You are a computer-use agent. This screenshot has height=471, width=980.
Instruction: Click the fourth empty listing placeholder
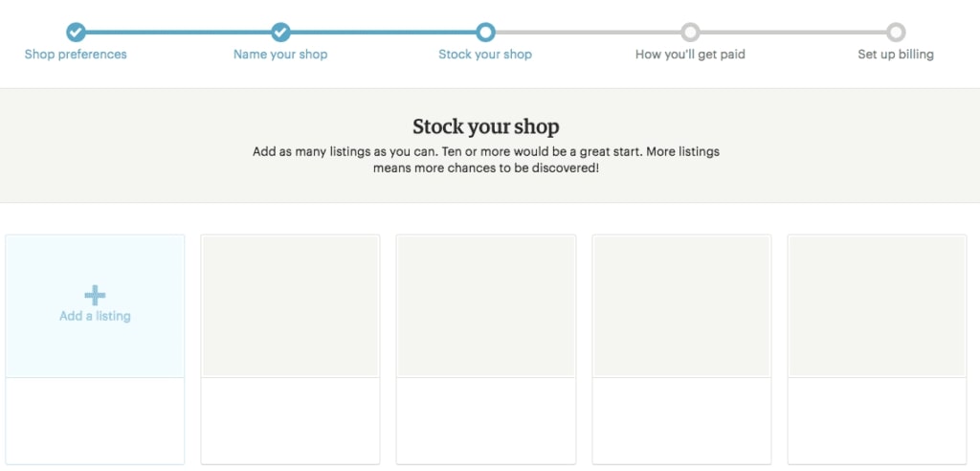coord(681,306)
